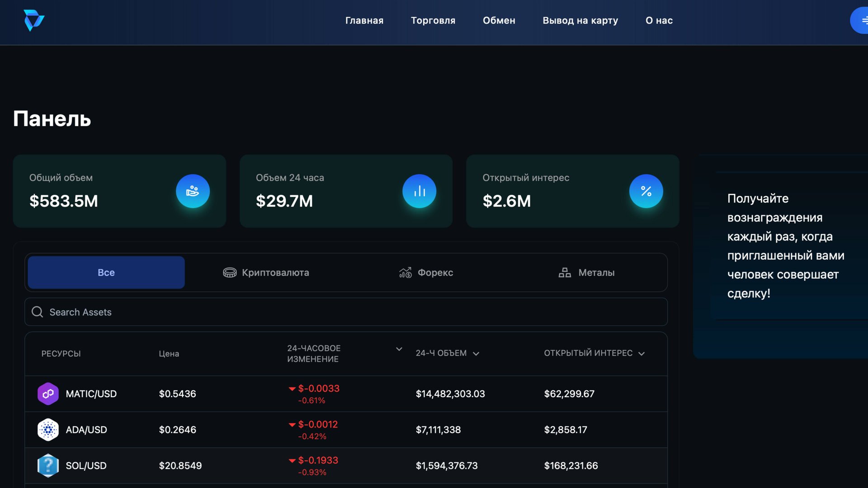Switch to the Форекс tab
This screenshot has height=488, width=868.
pyautogui.click(x=426, y=272)
